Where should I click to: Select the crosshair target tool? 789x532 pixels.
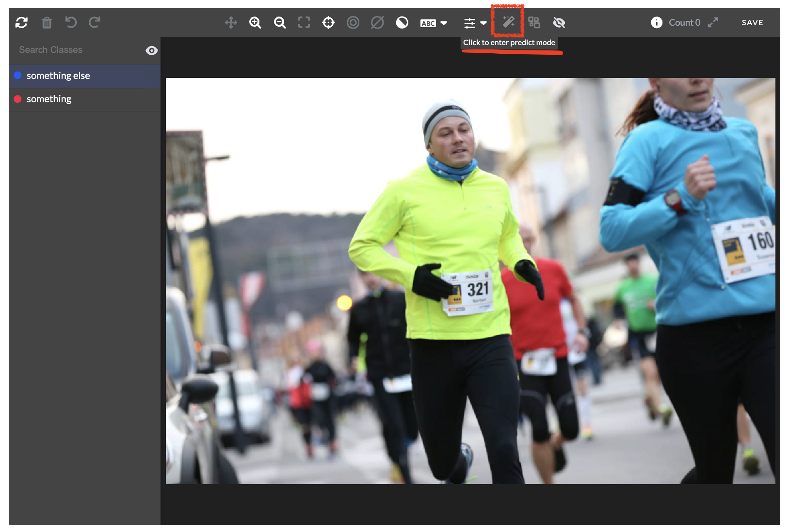[x=328, y=23]
